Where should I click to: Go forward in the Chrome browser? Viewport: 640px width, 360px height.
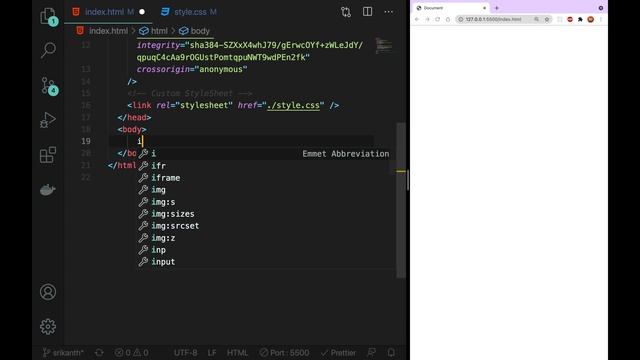pyautogui.click(x=427, y=19)
